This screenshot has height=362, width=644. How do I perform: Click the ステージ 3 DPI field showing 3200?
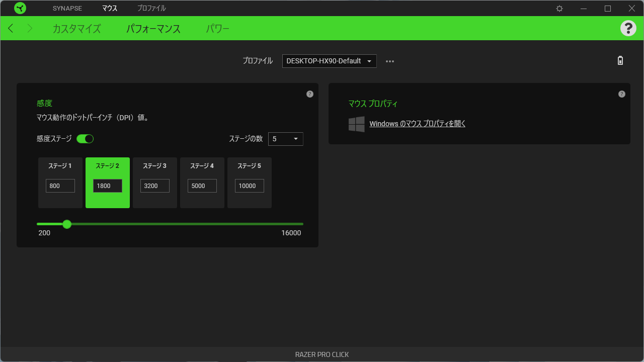(x=155, y=186)
